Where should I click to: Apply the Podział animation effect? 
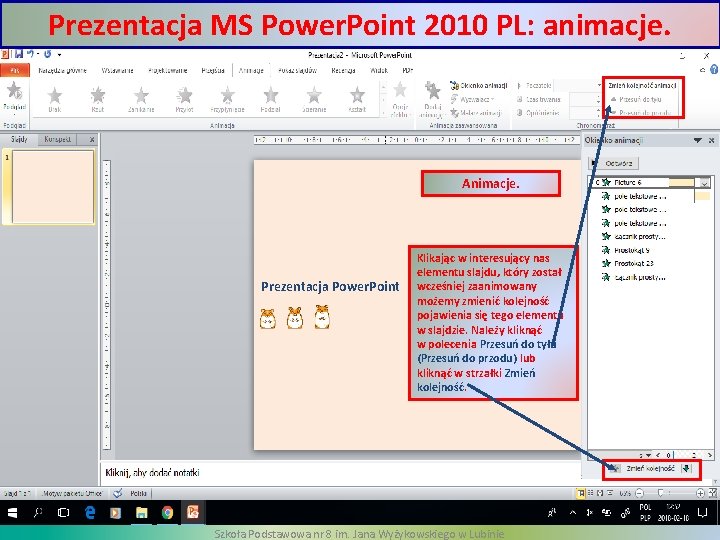point(270,99)
